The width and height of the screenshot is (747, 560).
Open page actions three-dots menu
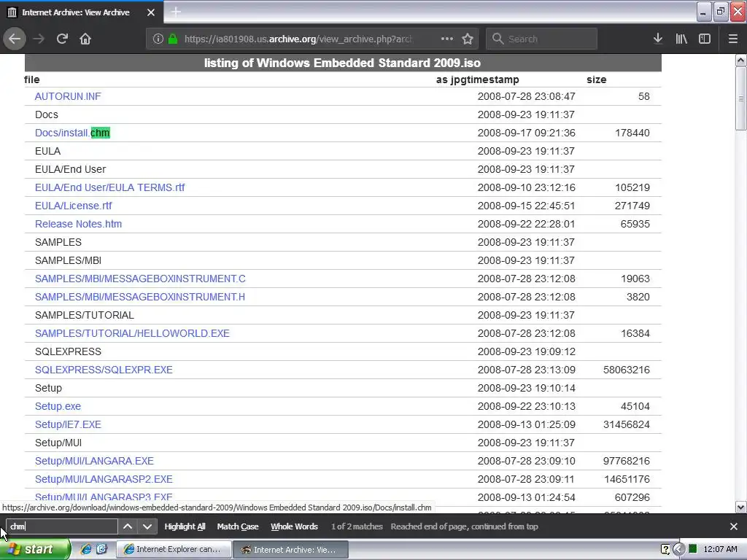coord(447,39)
